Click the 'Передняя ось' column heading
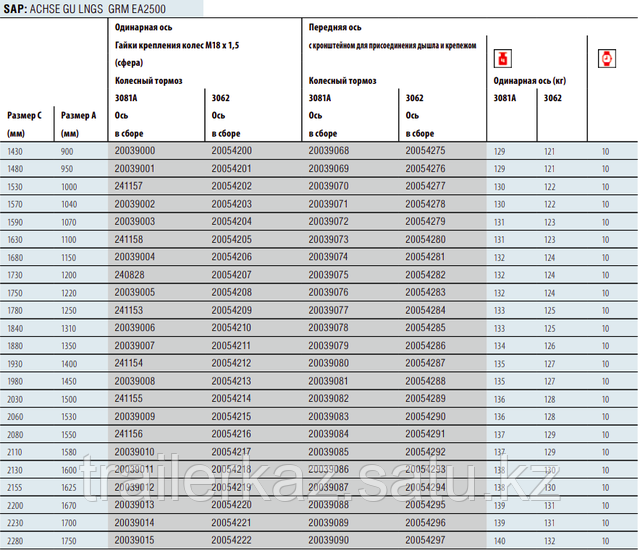The height and width of the screenshot is (550, 640). click(335, 27)
